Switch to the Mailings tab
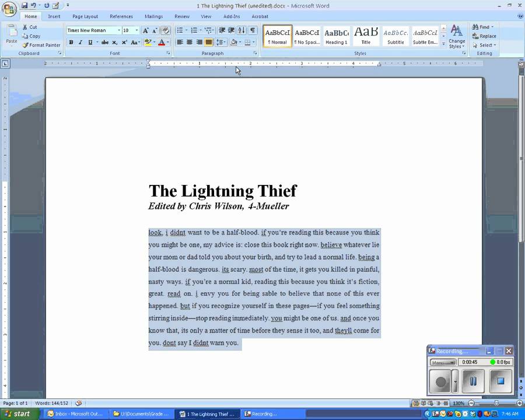 pyautogui.click(x=153, y=16)
